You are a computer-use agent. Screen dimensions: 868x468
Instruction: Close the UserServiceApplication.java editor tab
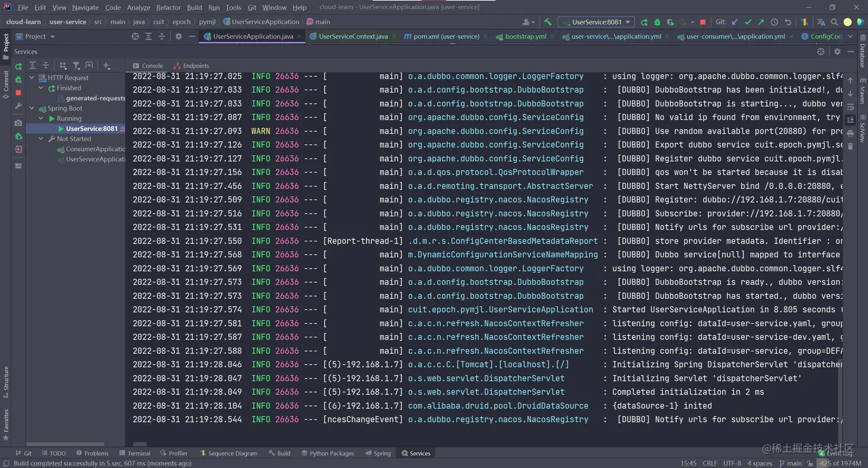coord(299,36)
